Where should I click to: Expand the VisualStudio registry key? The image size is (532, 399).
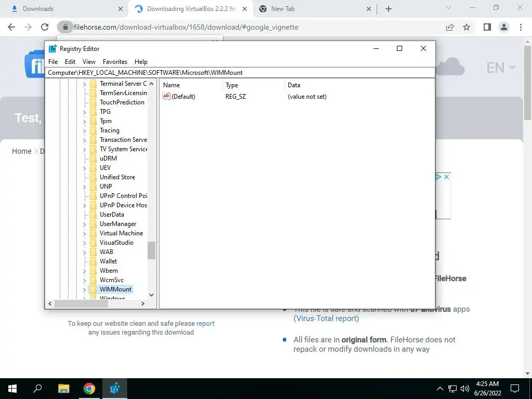coord(85,243)
